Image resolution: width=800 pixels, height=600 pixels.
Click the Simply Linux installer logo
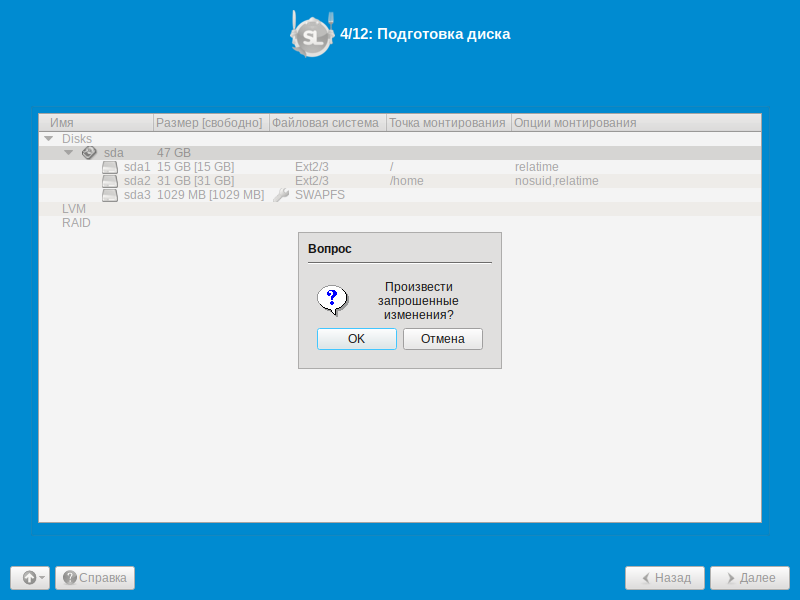click(x=312, y=34)
